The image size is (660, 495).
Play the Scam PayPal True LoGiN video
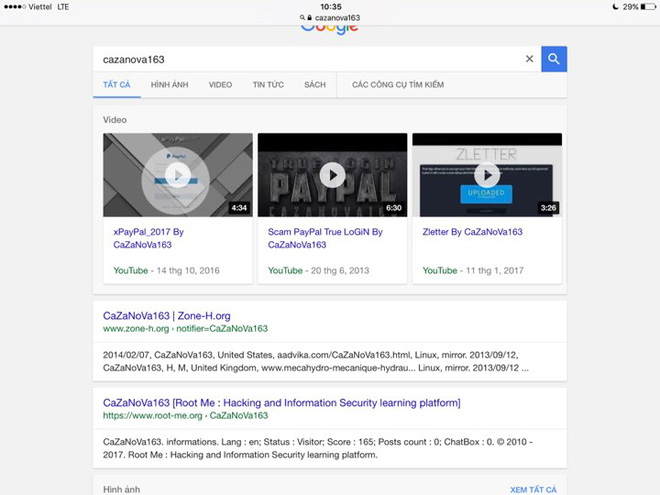(333, 175)
